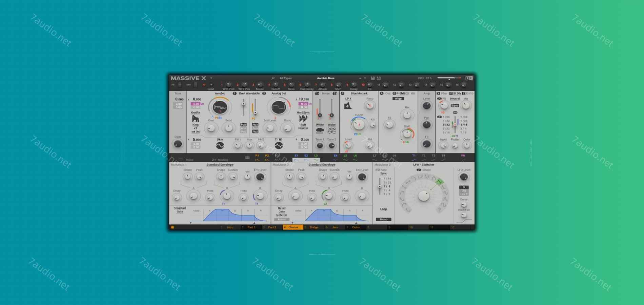The height and width of the screenshot is (305, 644).
Task: Open the LFO - Switcher type menu
Action: (424, 165)
